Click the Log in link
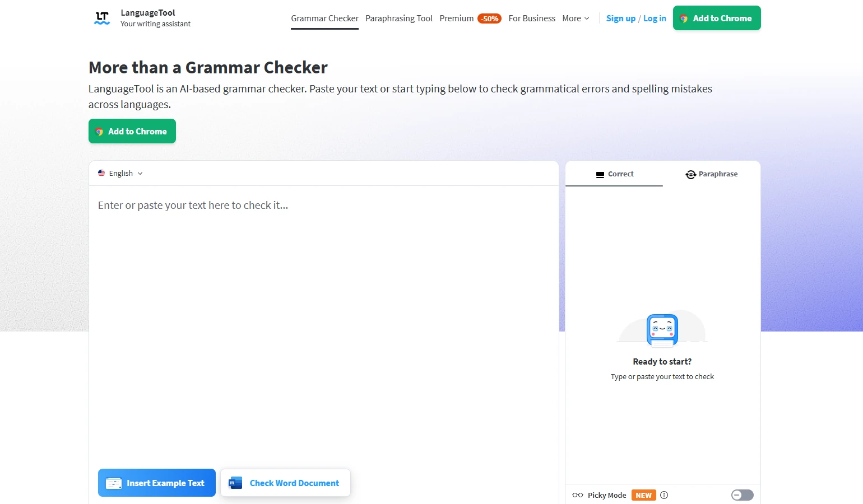 point(655,18)
